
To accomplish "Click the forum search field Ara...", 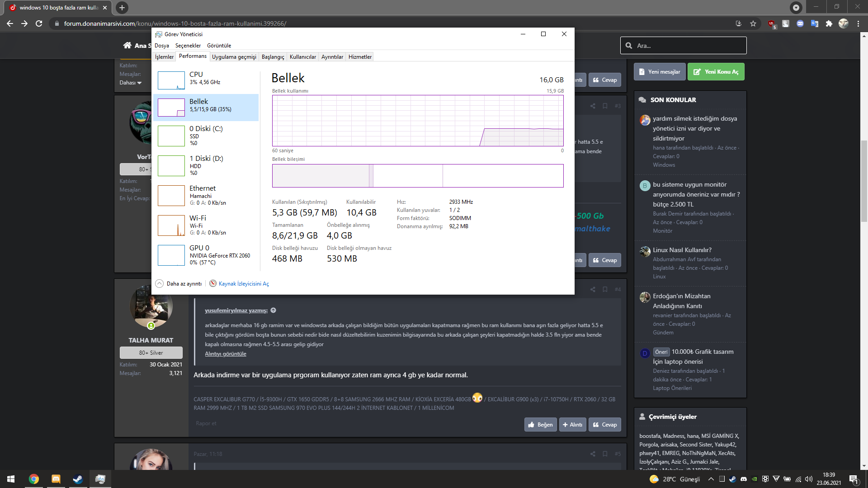I will point(683,46).
